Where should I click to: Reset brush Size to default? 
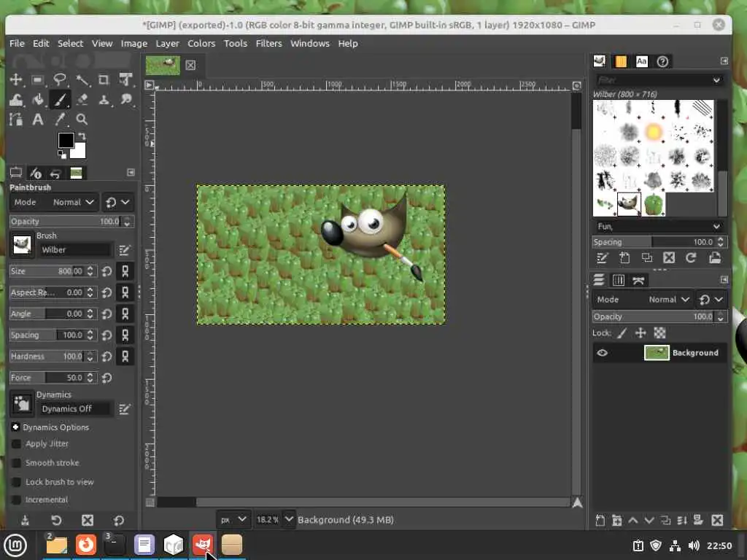107,271
